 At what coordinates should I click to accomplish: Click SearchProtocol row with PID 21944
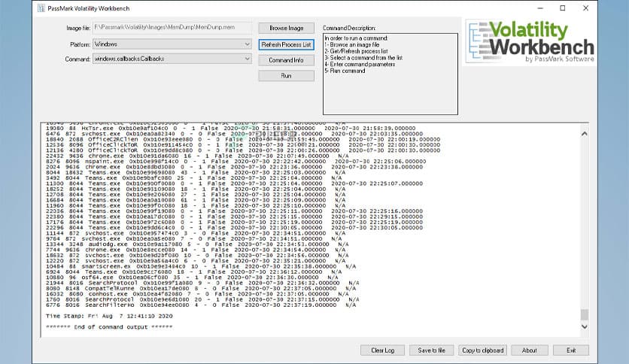point(202,283)
